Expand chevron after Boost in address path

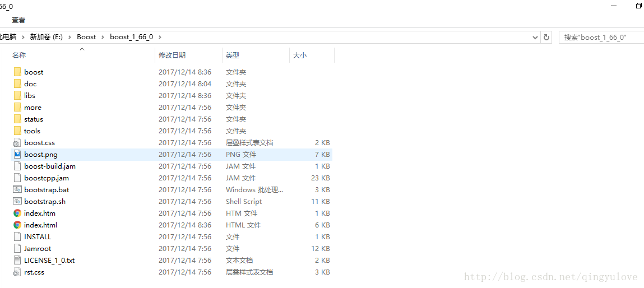tap(103, 37)
